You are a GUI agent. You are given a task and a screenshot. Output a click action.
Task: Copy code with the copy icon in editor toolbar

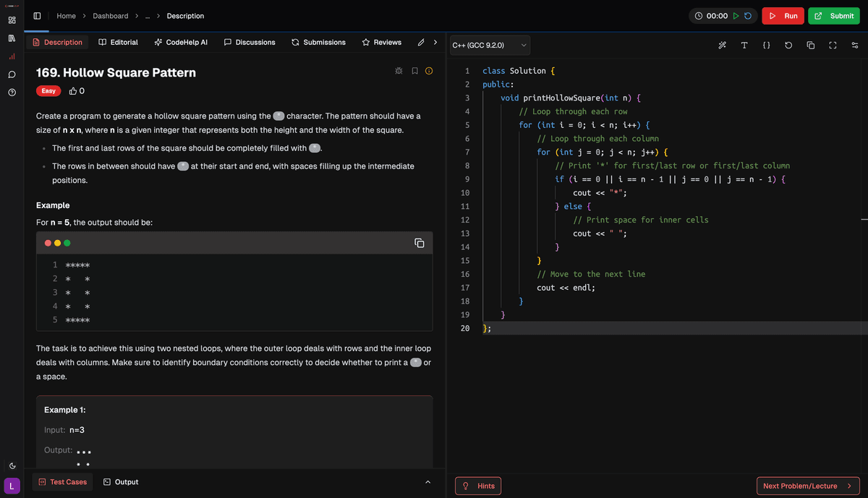click(811, 45)
